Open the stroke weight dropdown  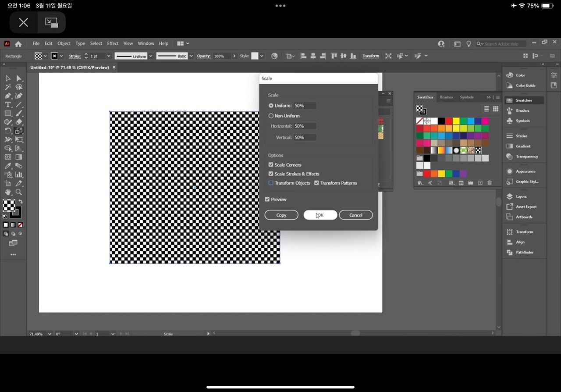pos(108,56)
